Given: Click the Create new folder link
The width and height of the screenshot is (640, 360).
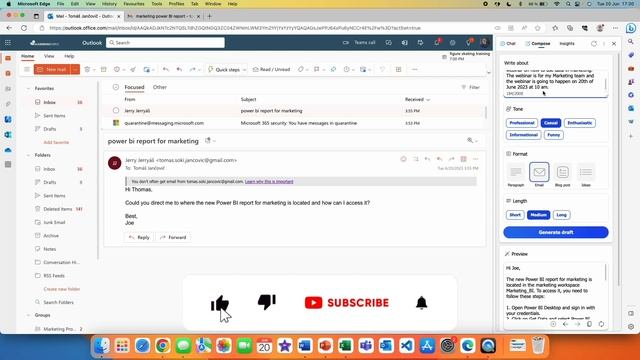Looking at the screenshot, I should click(62, 289).
